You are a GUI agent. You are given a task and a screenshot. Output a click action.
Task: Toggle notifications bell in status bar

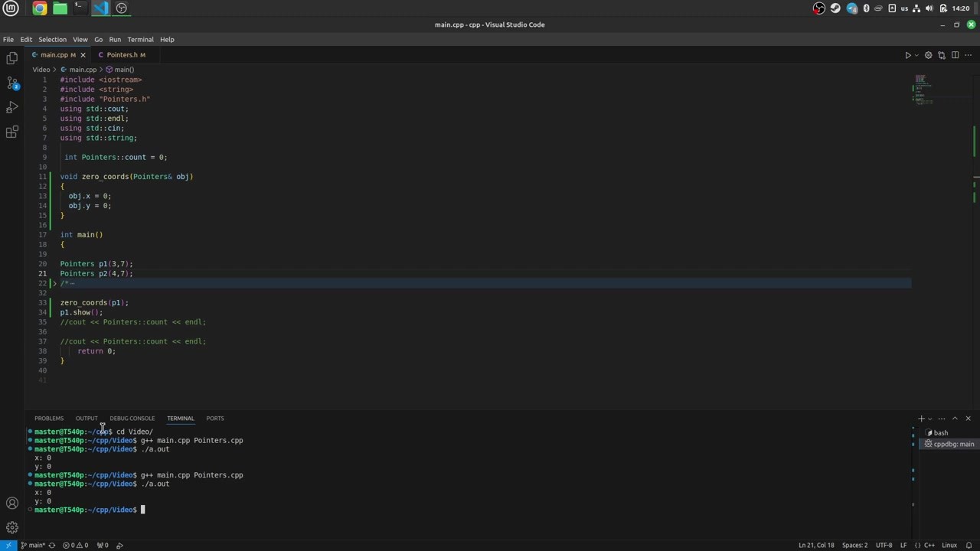(971, 545)
